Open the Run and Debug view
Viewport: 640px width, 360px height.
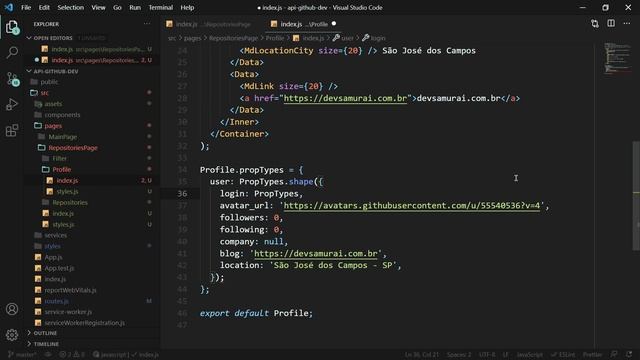(12, 104)
